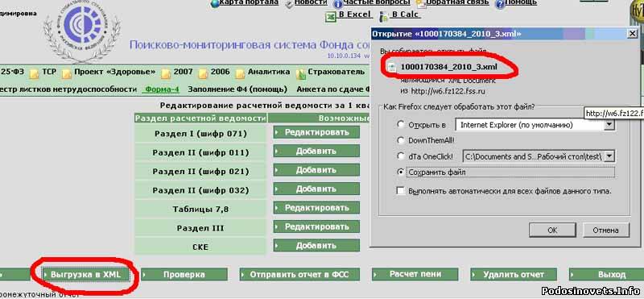Click the Проект «Здоровье» folder icon
644x299 pixels.
tap(67, 73)
